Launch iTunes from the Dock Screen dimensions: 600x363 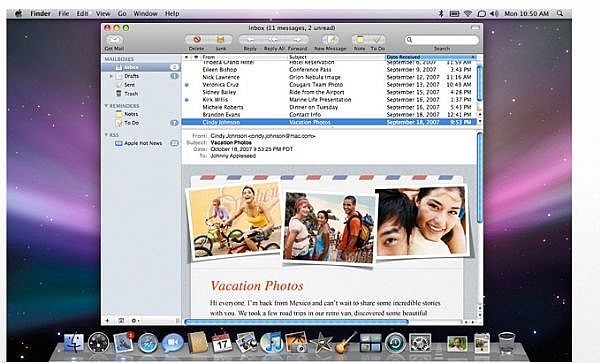tap(271, 342)
